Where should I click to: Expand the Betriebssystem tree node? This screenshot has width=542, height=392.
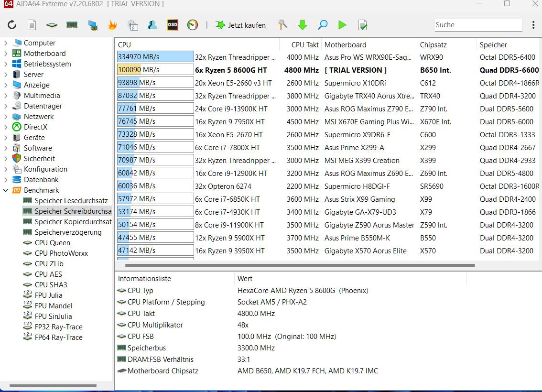(6, 64)
